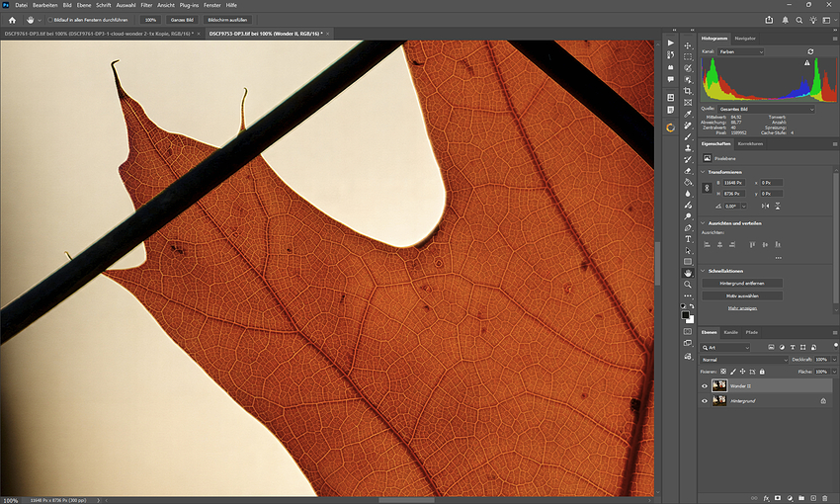
Task: Select the Rectangular Marquee tool
Action: pos(688,56)
